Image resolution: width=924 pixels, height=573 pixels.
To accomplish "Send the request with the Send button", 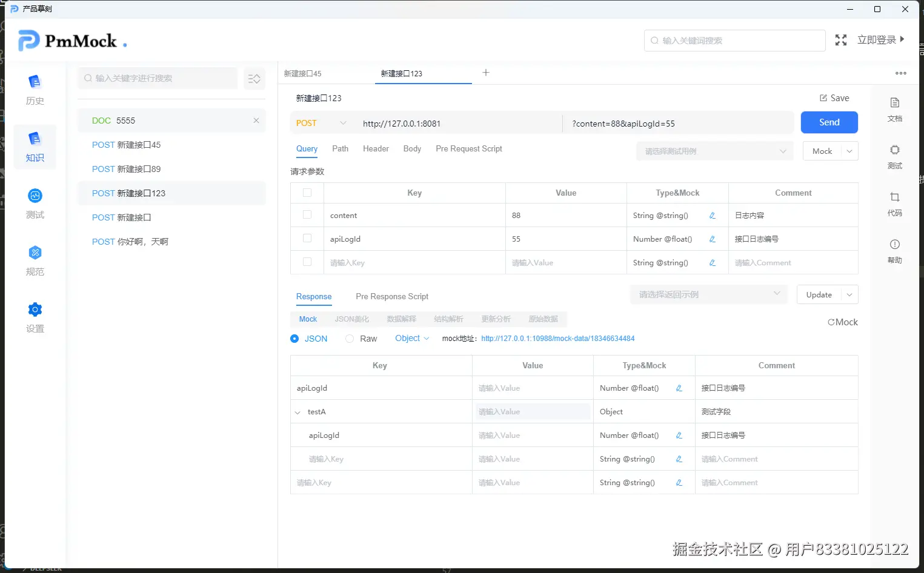I will (829, 122).
